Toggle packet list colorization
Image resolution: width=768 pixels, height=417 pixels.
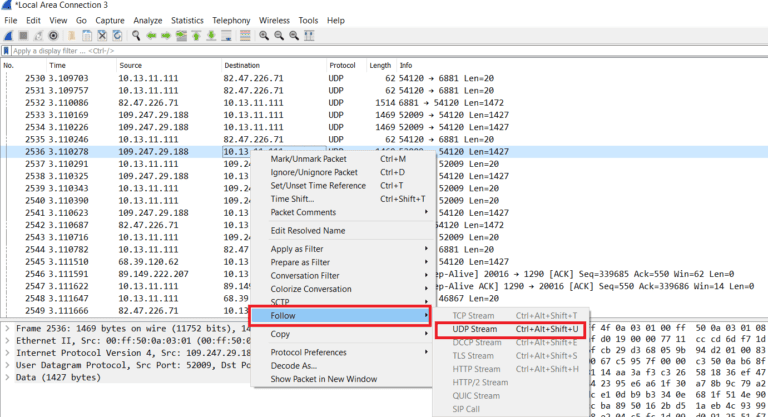pyautogui.click(x=243, y=35)
